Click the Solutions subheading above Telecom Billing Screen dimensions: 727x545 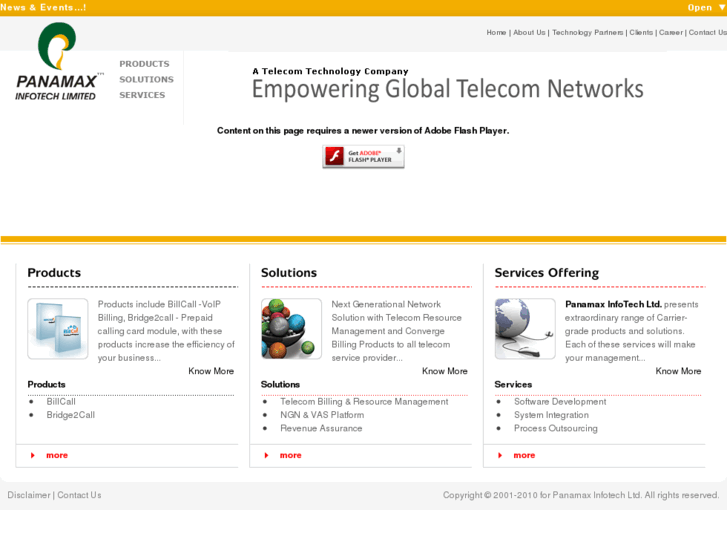coord(280,385)
